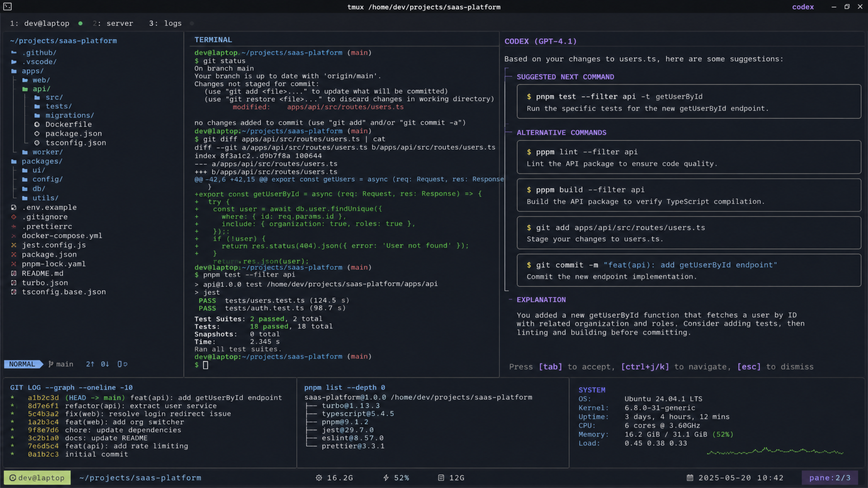
Task: Click the gear icon next to 16.2G
Action: coord(319,478)
